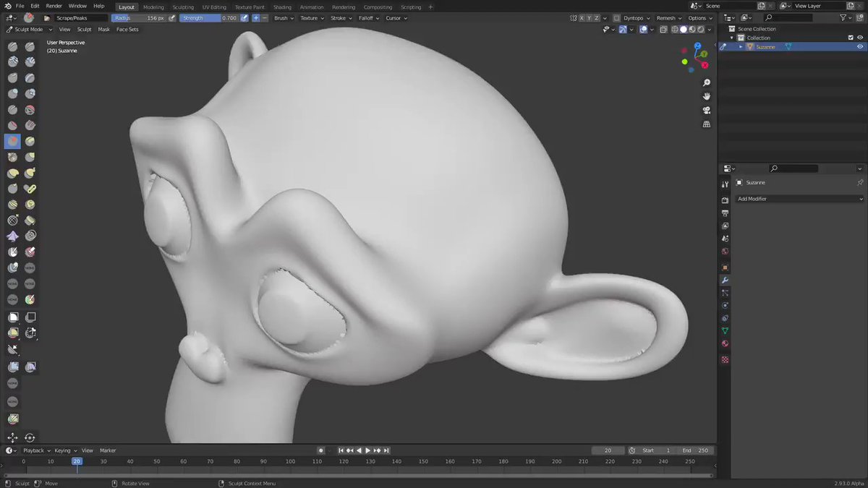Image resolution: width=868 pixels, height=488 pixels.
Task: Toggle the camera view icon
Action: [x=707, y=110]
